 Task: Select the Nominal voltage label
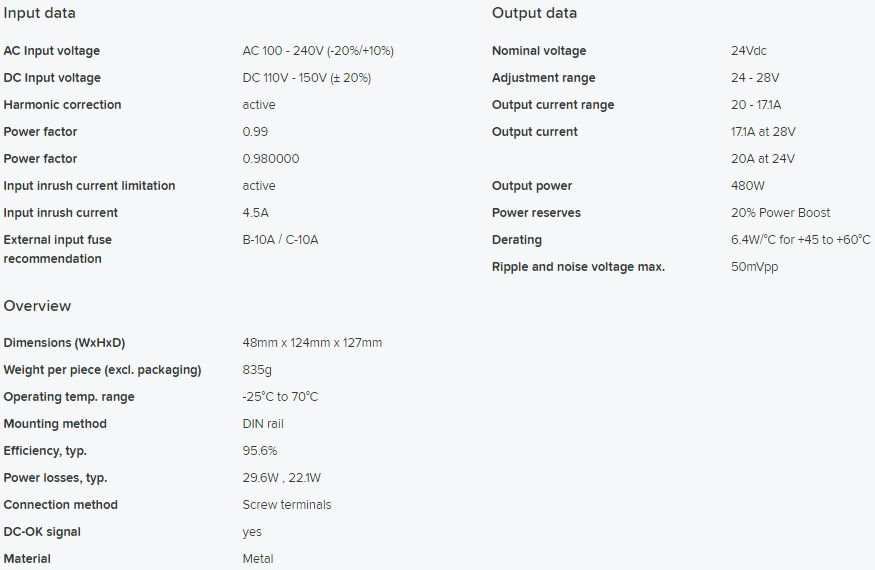pos(539,51)
